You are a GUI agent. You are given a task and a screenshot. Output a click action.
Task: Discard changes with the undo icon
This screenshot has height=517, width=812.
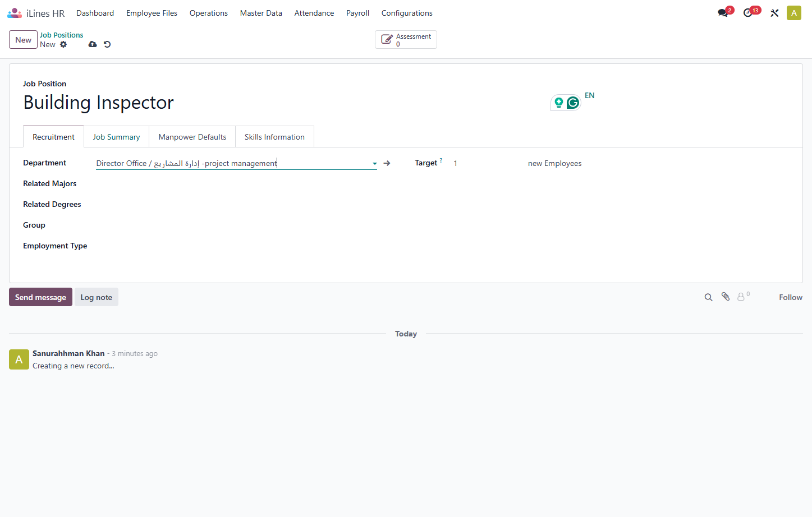107,44
